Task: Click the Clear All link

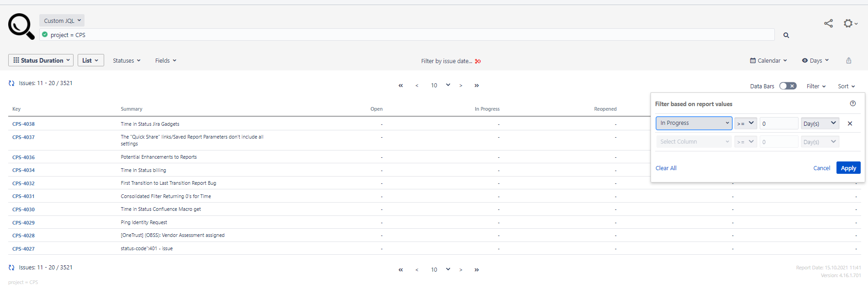Action: pos(666,168)
